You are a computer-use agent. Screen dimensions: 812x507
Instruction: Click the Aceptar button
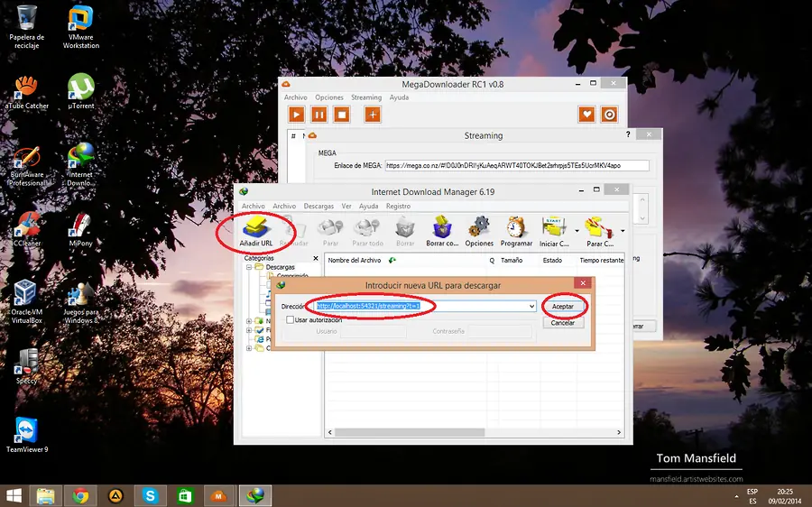[x=563, y=307]
